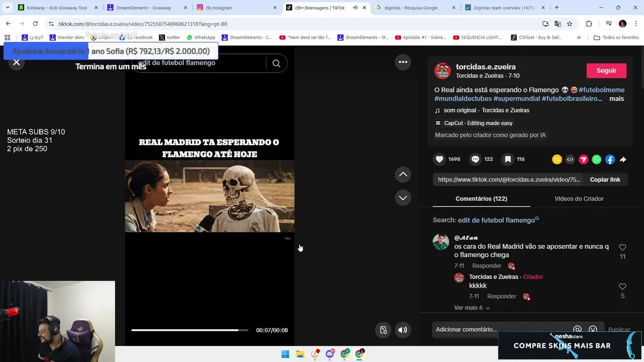
Task: Save the video with the bookmark icon
Action: pos(508,159)
